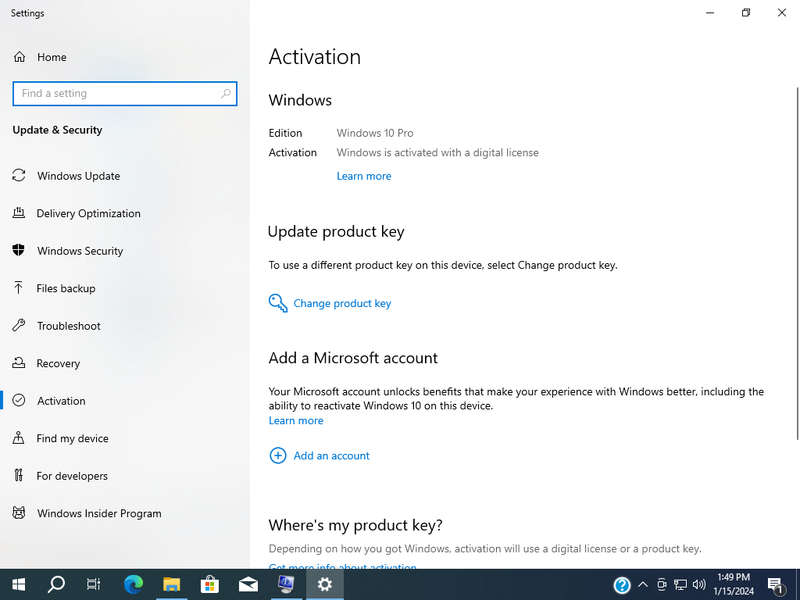Click the Delivery Optimization icon
800x600 pixels.
tap(19, 213)
